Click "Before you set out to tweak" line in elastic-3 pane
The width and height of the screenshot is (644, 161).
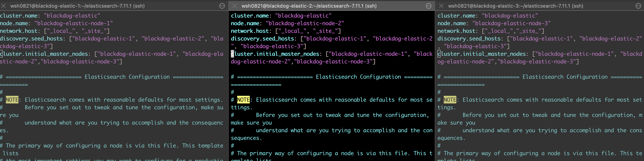(540, 115)
